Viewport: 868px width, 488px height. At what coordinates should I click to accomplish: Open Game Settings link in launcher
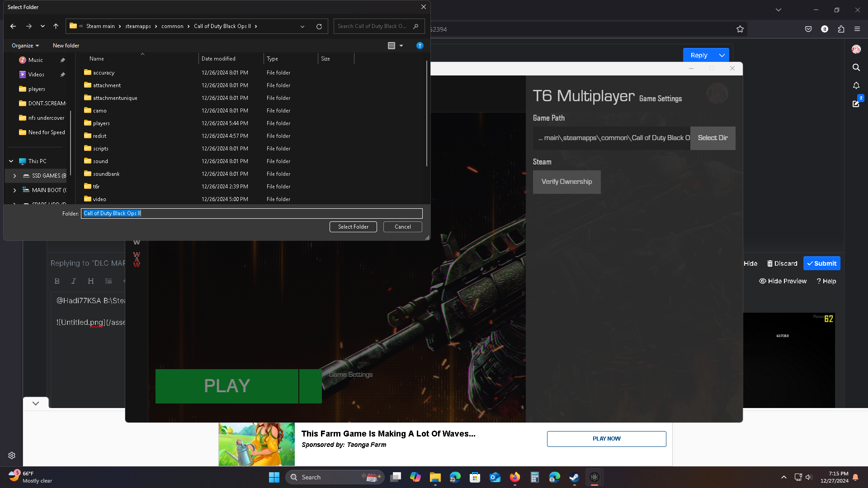[x=351, y=375]
